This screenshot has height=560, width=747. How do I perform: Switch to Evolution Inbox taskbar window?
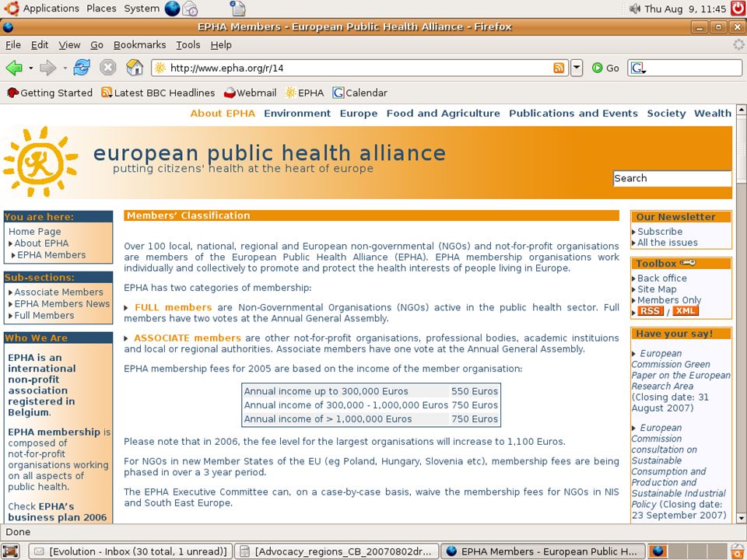(131, 551)
